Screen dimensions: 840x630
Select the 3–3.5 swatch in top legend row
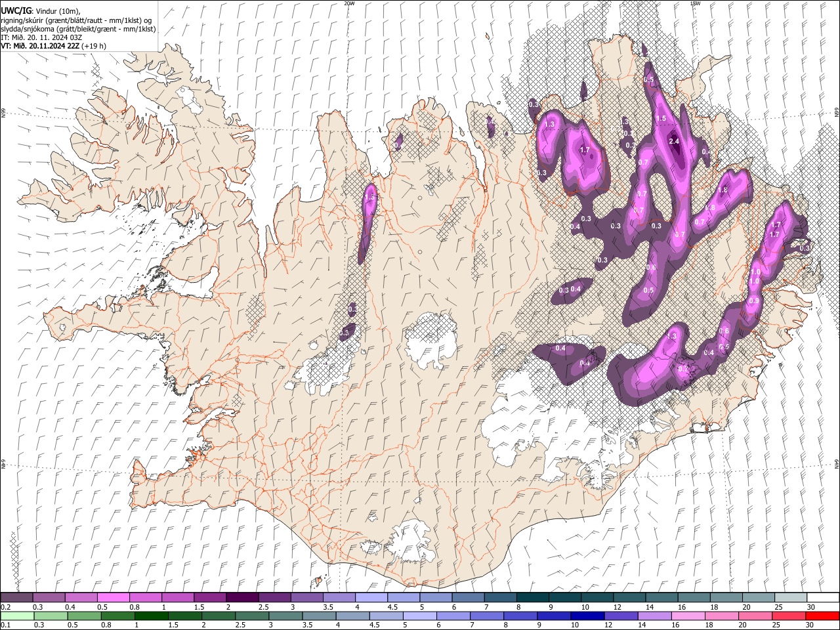[307, 597]
